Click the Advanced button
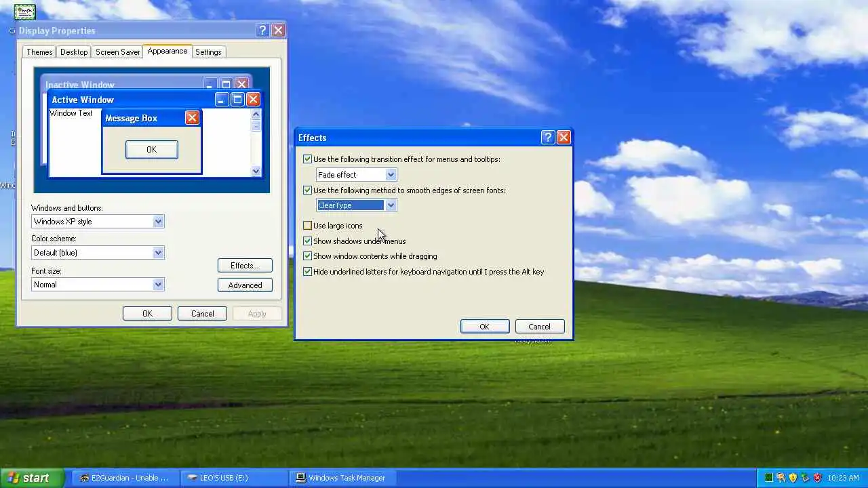The image size is (868, 488). click(245, 285)
